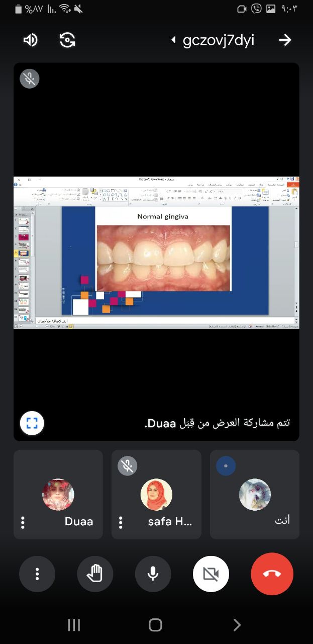Open the more options menu button
The height and width of the screenshot is (644, 313).
tap(37, 574)
